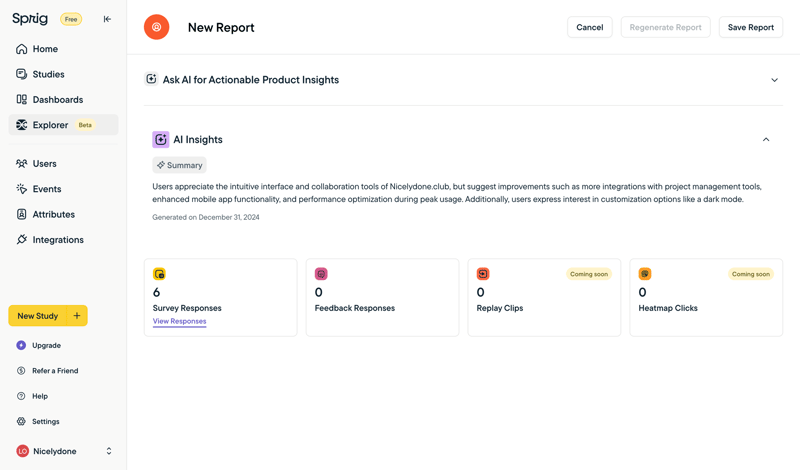This screenshot has width=800, height=470.
Task: Select Explorer in the sidebar
Action: (63, 125)
